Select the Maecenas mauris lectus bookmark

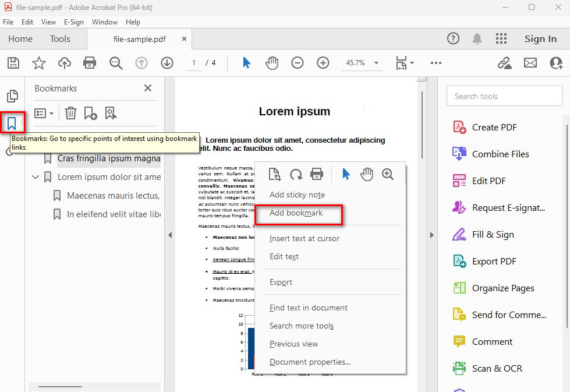point(113,196)
